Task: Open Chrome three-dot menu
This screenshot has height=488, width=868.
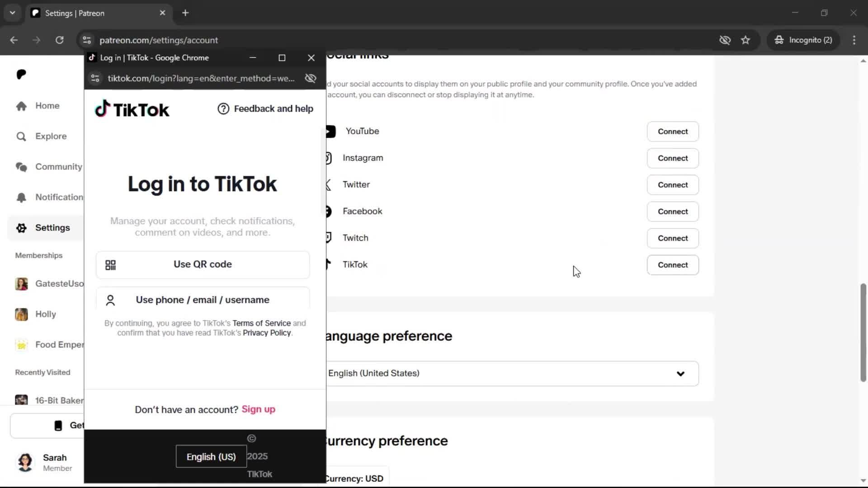Action: 854,40
